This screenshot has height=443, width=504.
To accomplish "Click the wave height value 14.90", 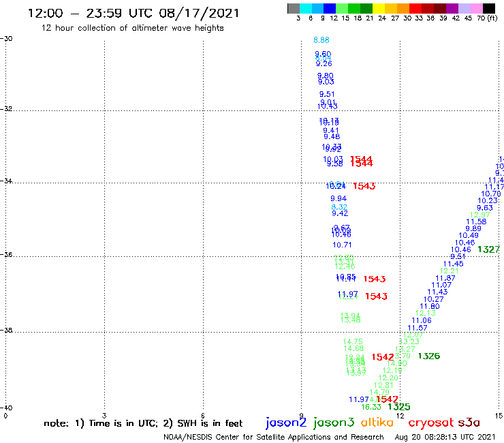I will click(397, 363).
